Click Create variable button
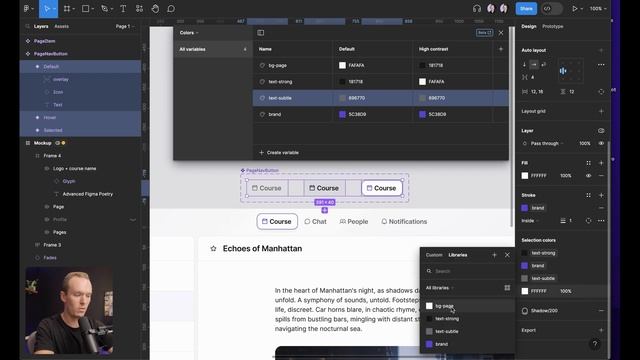The width and height of the screenshot is (640, 360). click(279, 153)
